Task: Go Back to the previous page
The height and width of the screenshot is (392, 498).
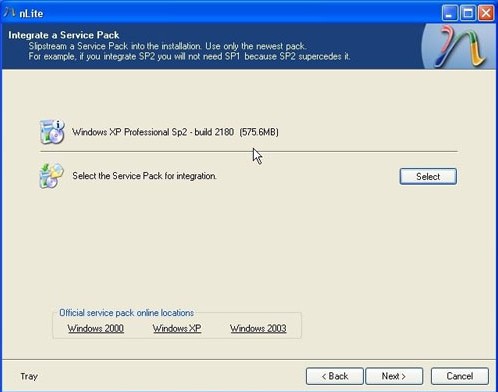Action: 335,376
